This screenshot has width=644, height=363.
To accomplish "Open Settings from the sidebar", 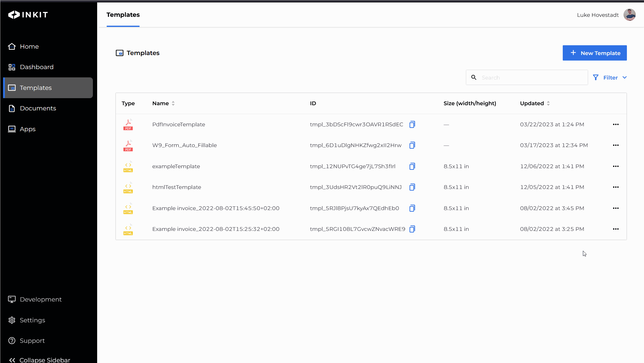I will pyautogui.click(x=32, y=320).
